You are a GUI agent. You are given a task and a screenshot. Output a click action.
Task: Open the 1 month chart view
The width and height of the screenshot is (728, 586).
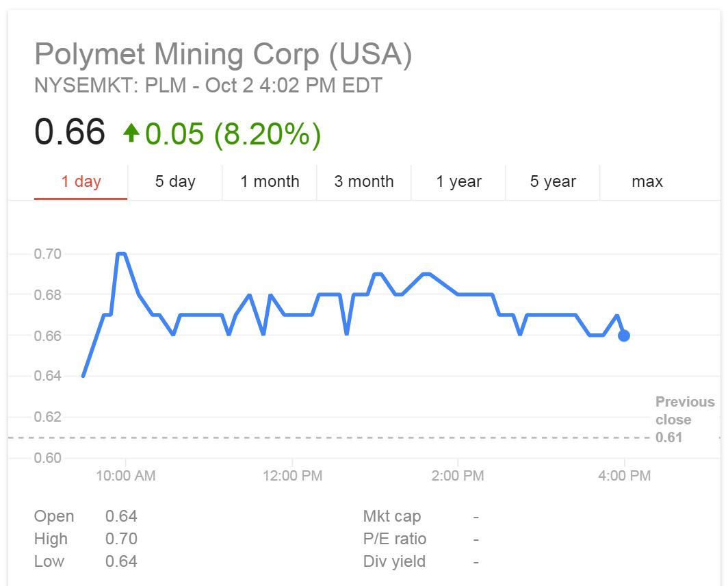pyautogui.click(x=270, y=181)
